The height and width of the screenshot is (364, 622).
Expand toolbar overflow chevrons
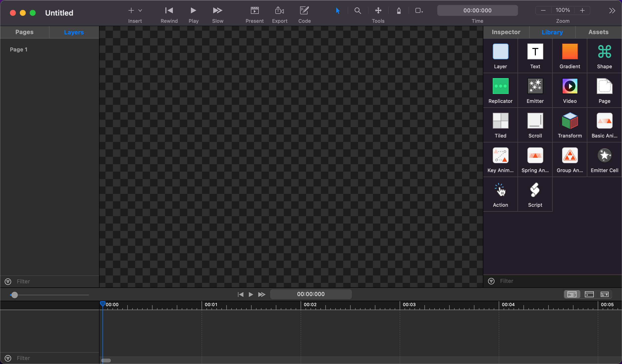click(x=612, y=11)
